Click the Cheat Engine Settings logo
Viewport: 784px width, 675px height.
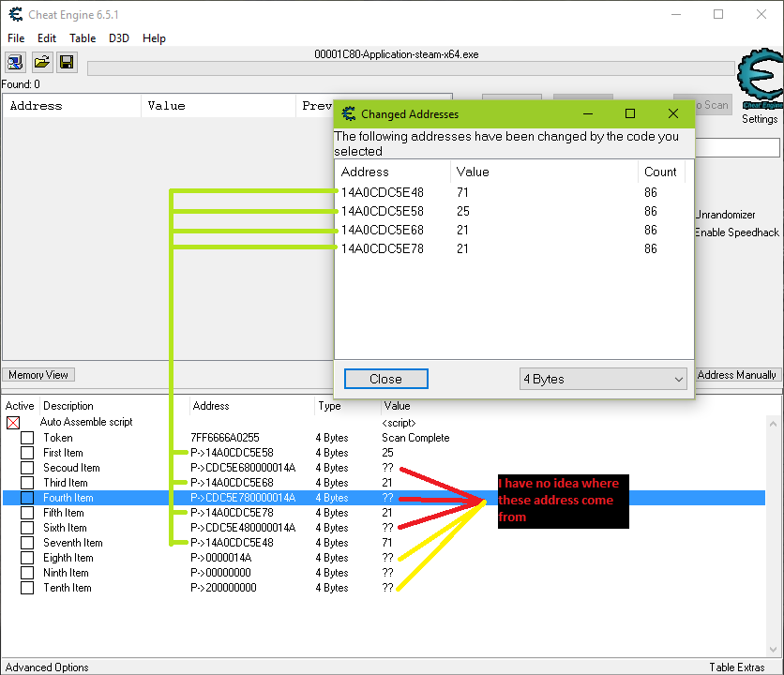(759, 85)
